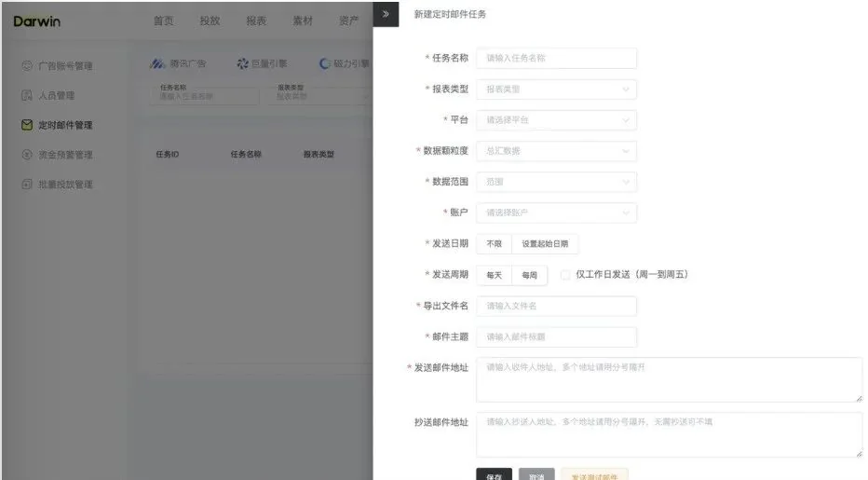
Task: Click the 发送邮件地址 text area
Action: [670, 379]
